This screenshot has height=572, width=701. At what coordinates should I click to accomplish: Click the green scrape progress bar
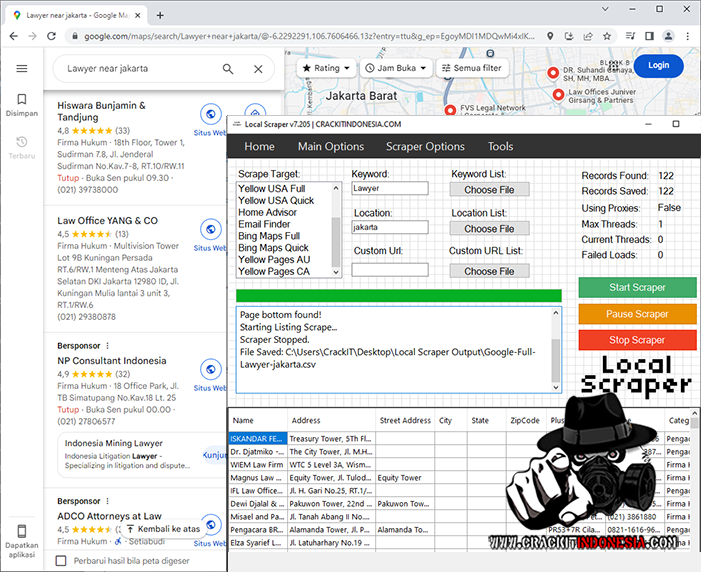[x=398, y=295]
